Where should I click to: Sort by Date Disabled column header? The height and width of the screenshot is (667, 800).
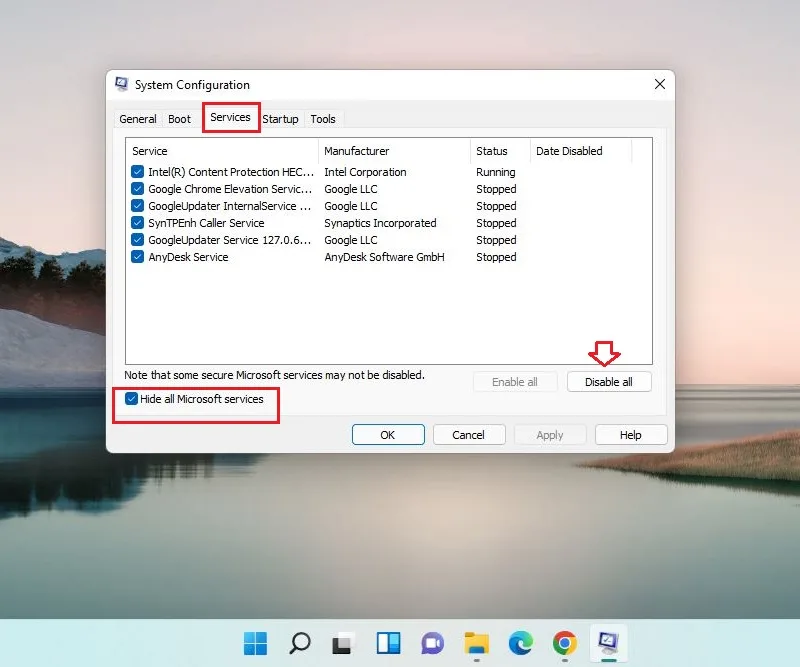[581, 151]
